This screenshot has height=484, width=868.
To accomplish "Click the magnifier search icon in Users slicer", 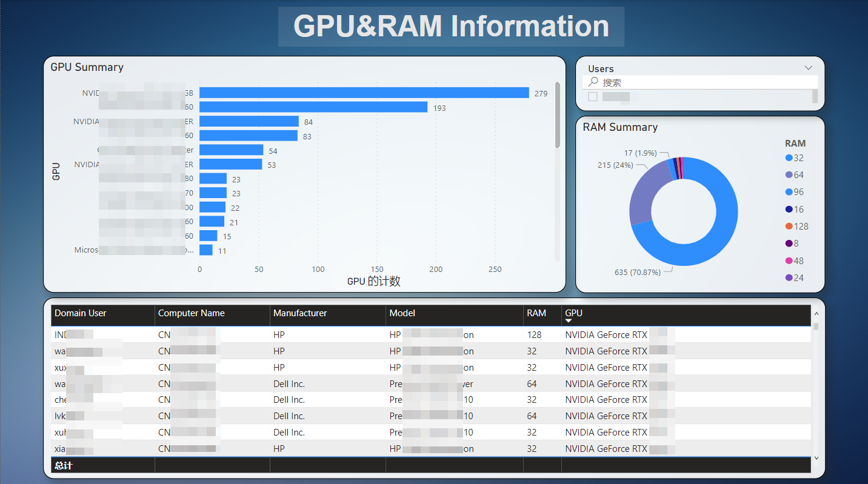I will [x=593, y=82].
